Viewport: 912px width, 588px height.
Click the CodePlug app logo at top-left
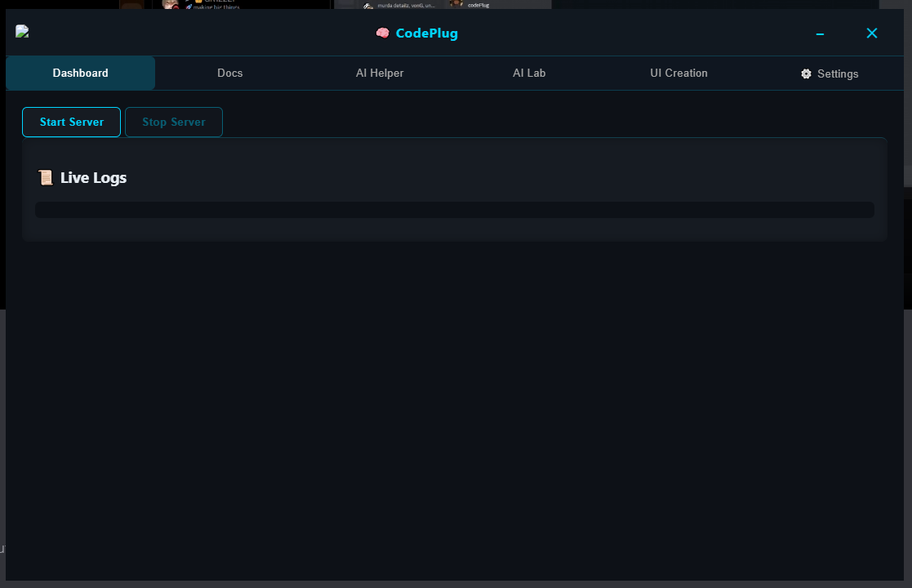[21, 31]
